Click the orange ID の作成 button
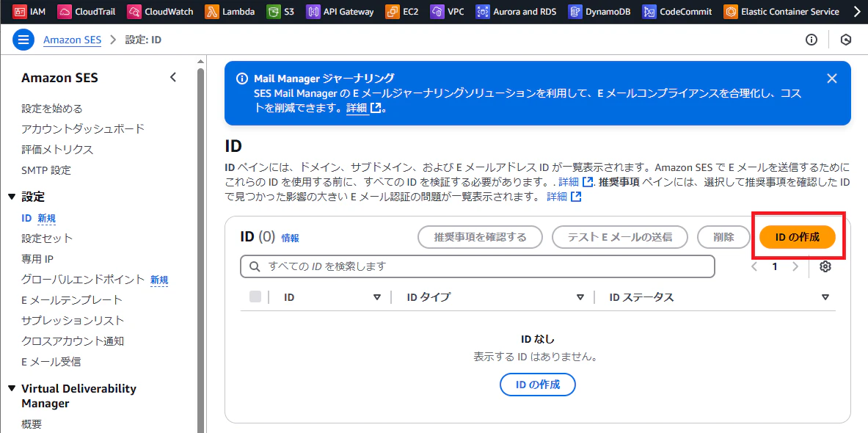This screenshot has height=433, width=868. click(x=797, y=238)
